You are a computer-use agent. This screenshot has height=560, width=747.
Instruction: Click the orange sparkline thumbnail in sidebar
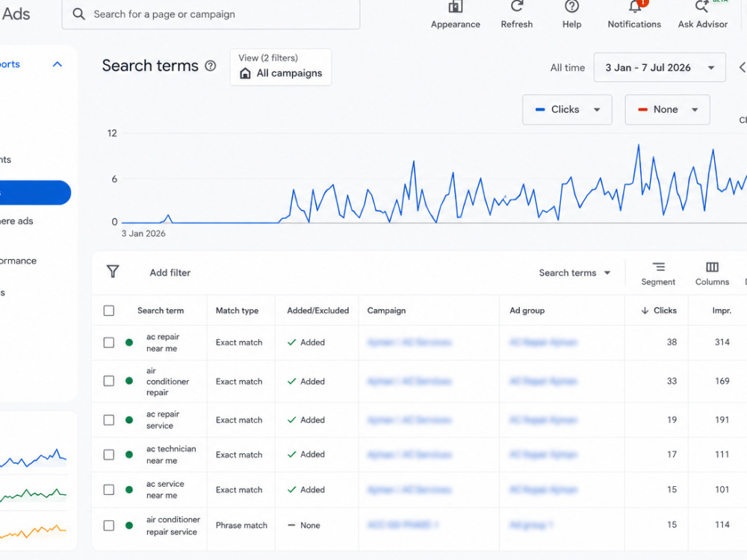(34, 530)
